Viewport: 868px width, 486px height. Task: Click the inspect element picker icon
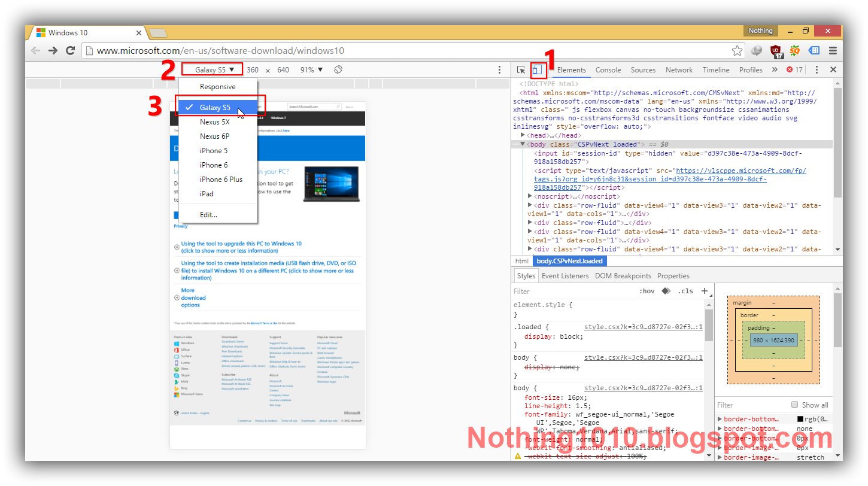(521, 70)
